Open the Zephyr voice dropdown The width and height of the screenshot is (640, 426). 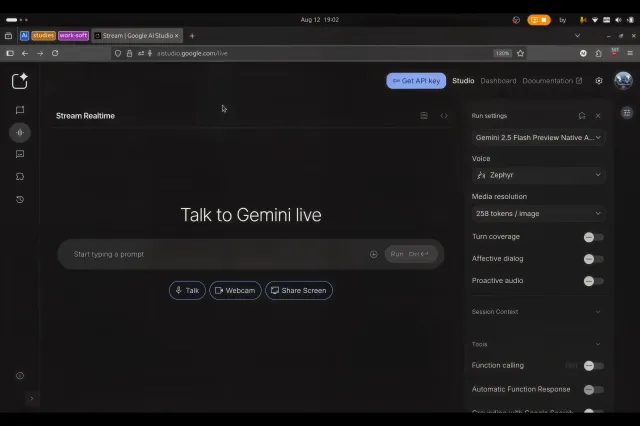click(x=538, y=175)
